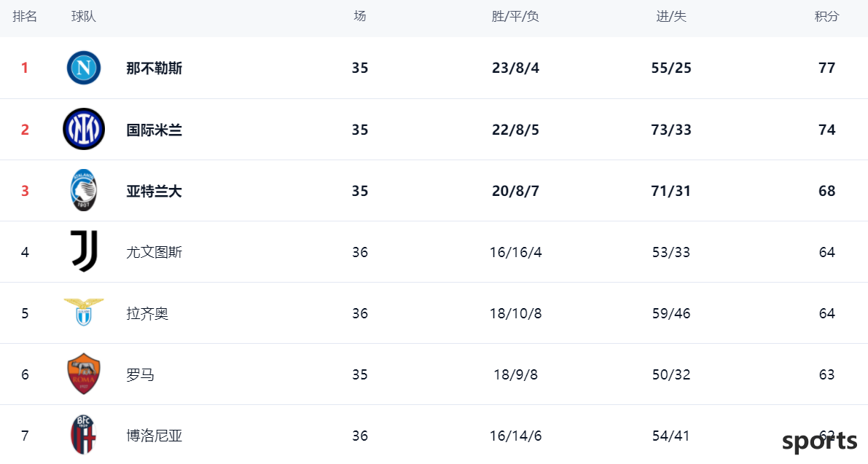The width and height of the screenshot is (868, 464).
Task: Click team name 拉齐奥
Action: 147,313
